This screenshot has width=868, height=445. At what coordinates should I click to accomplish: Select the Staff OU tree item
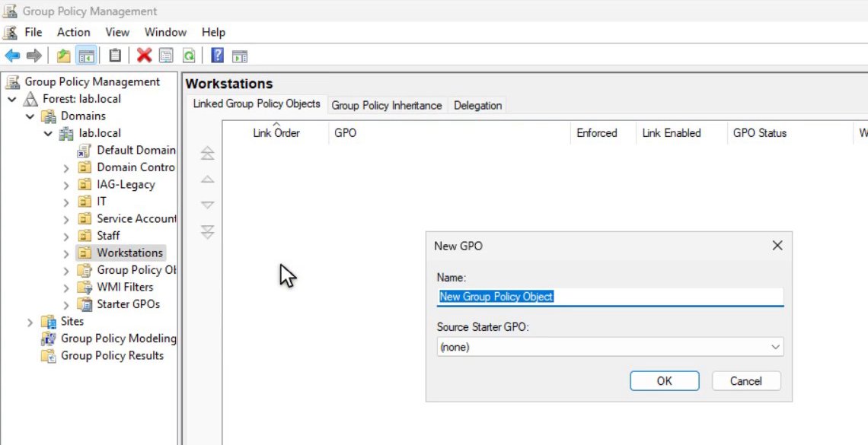point(108,236)
